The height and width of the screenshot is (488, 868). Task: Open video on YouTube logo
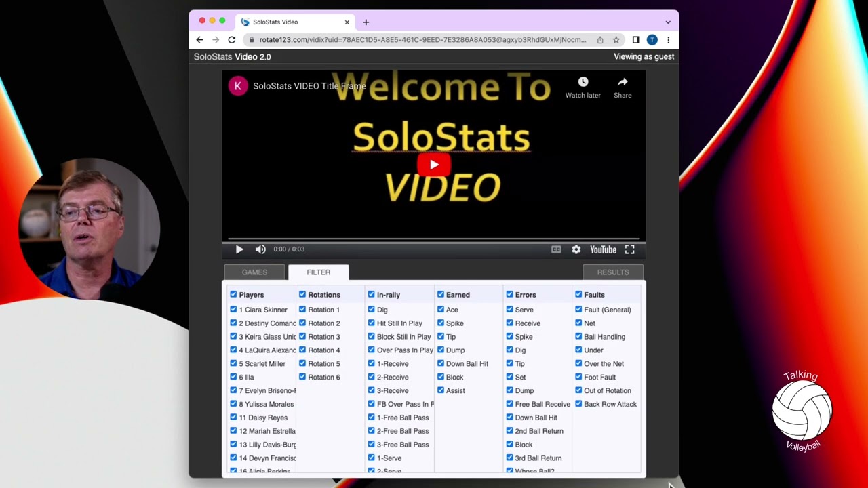[603, 249]
